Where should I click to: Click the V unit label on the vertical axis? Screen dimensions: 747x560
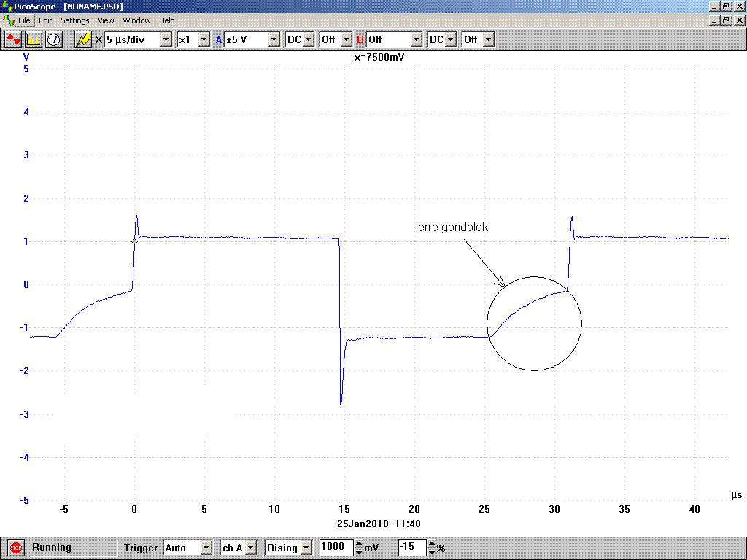point(26,57)
